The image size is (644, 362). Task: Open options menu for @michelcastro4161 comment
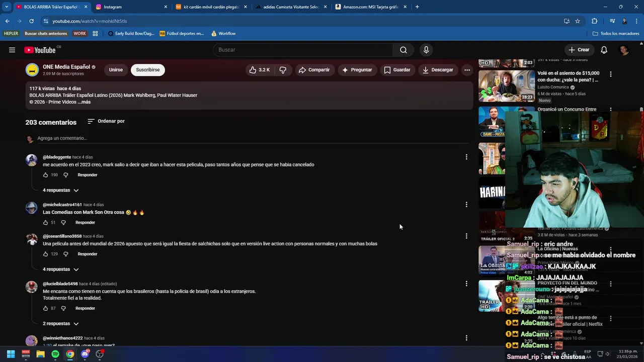466,205
